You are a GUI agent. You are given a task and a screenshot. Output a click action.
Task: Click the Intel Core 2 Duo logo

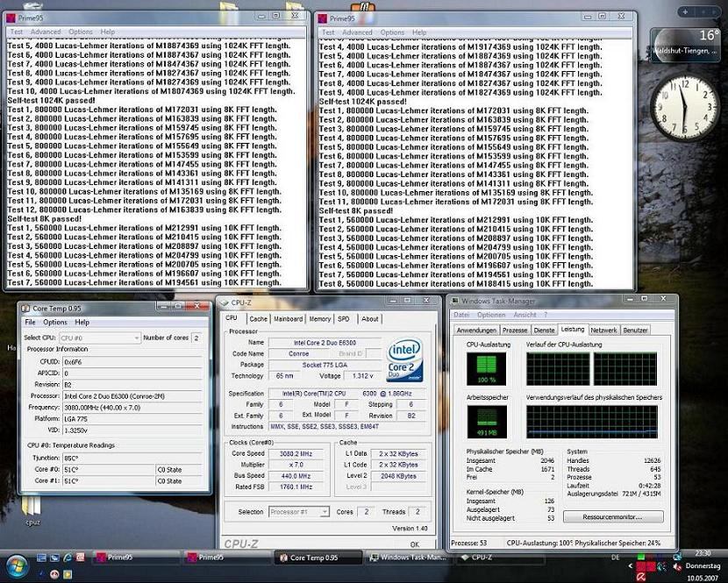(x=404, y=360)
